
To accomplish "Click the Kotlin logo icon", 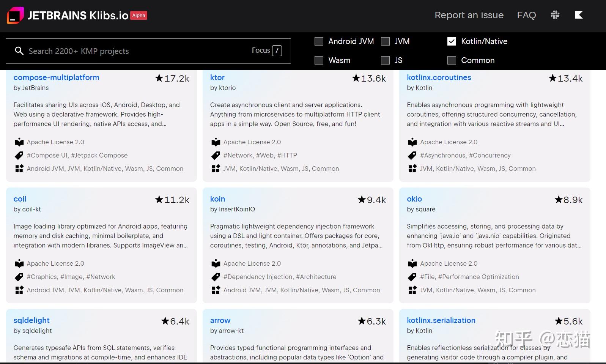I will coord(579,15).
